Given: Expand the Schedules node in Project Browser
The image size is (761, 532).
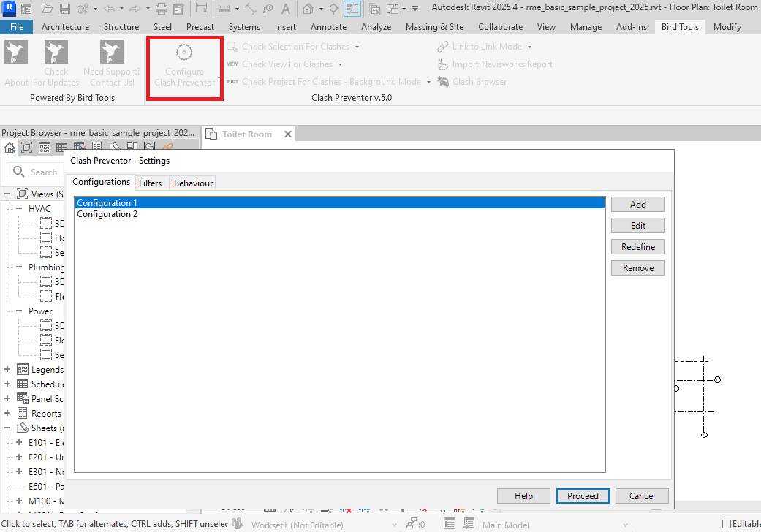Looking at the screenshot, I should (x=7, y=384).
